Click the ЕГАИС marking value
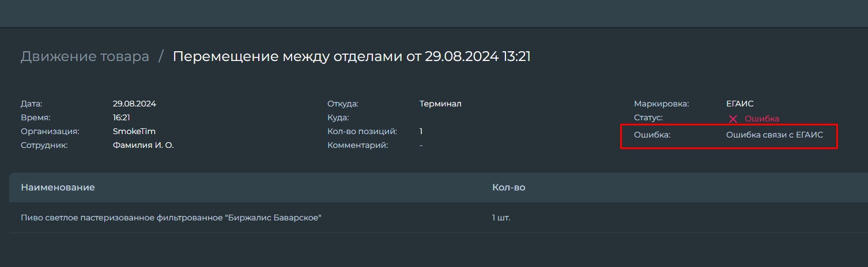This screenshot has width=868, height=267. click(x=740, y=104)
